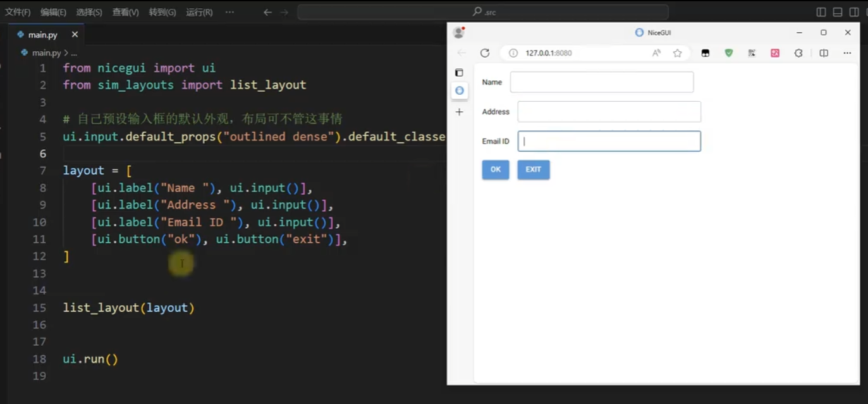The height and width of the screenshot is (404, 868).
Task: Toggle VS Code primary side bar layout icon
Action: (821, 12)
